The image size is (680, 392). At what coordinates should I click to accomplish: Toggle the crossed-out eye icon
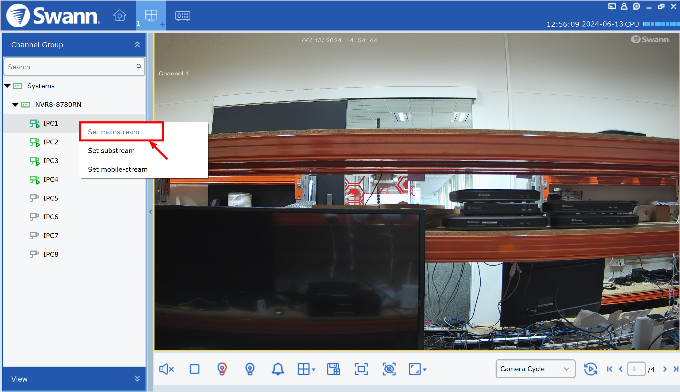coord(389,369)
